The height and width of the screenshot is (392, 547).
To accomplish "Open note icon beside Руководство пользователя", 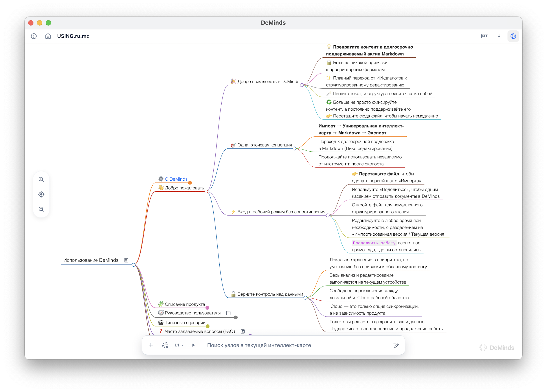I will coord(228,313).
